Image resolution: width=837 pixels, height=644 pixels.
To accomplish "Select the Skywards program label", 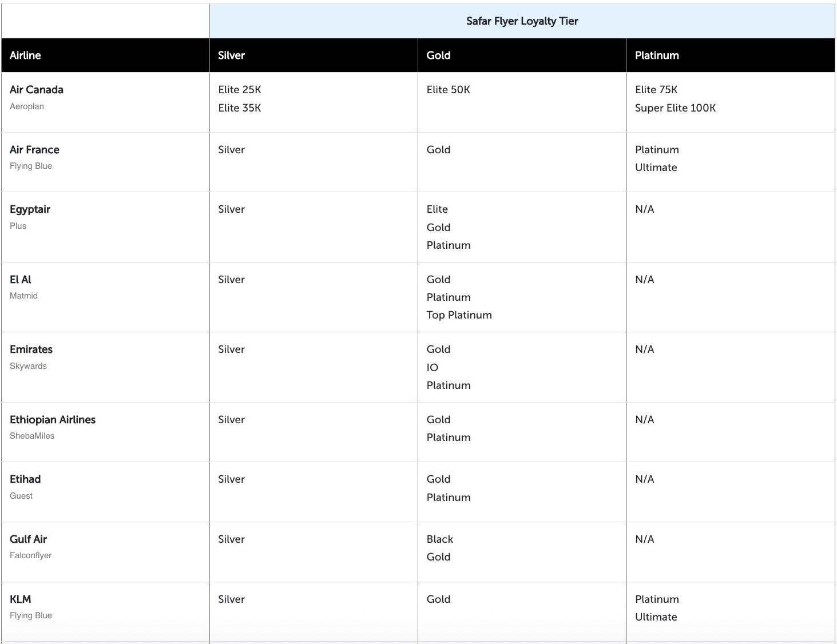I will click(x=28, y=366).
